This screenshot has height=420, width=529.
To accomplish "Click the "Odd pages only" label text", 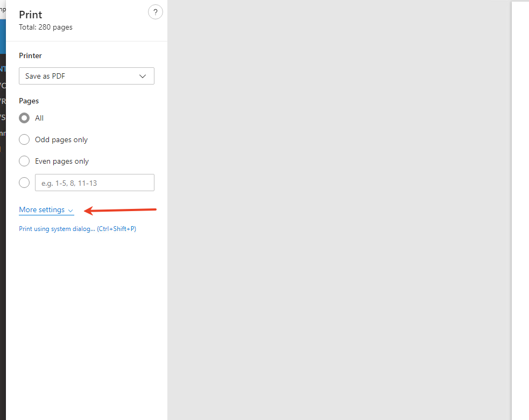I will tap(61, 139).
